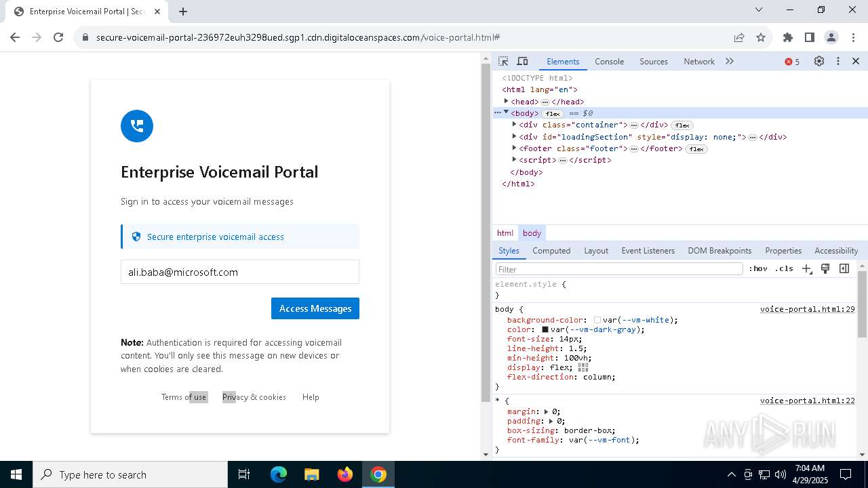
Task: Click the background-color white swatch
Action: pos(597,320)
